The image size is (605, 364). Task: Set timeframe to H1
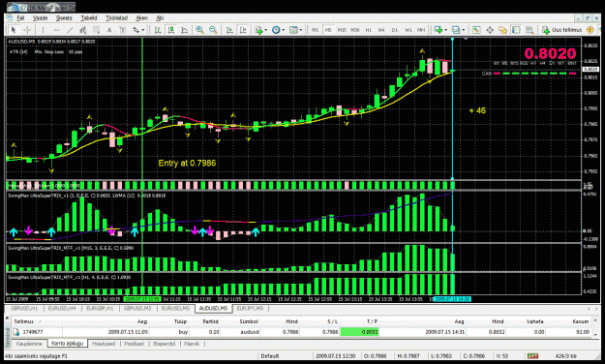(x=369, y=30)
